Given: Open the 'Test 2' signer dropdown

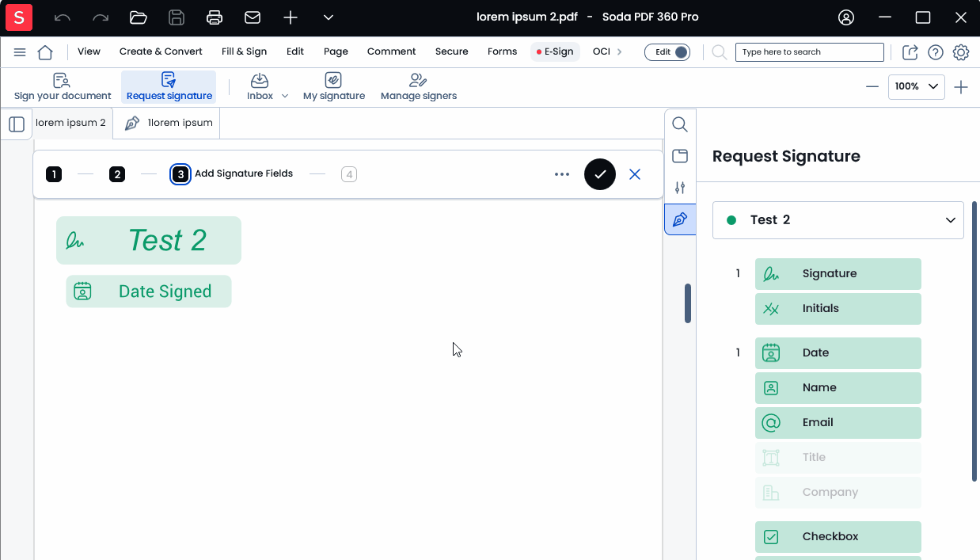Looking at the screenshot, I should [x=838, y=220].
